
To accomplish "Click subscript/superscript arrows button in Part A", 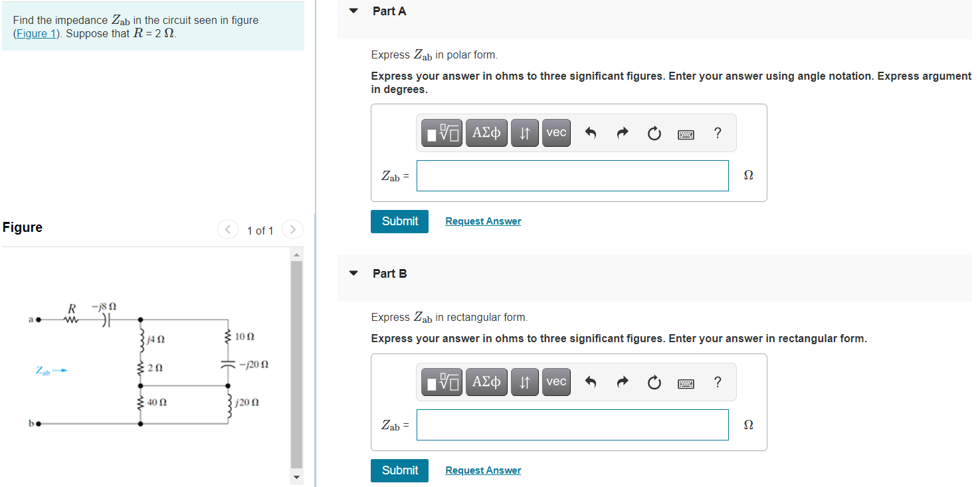I will [x=525, y=133].
